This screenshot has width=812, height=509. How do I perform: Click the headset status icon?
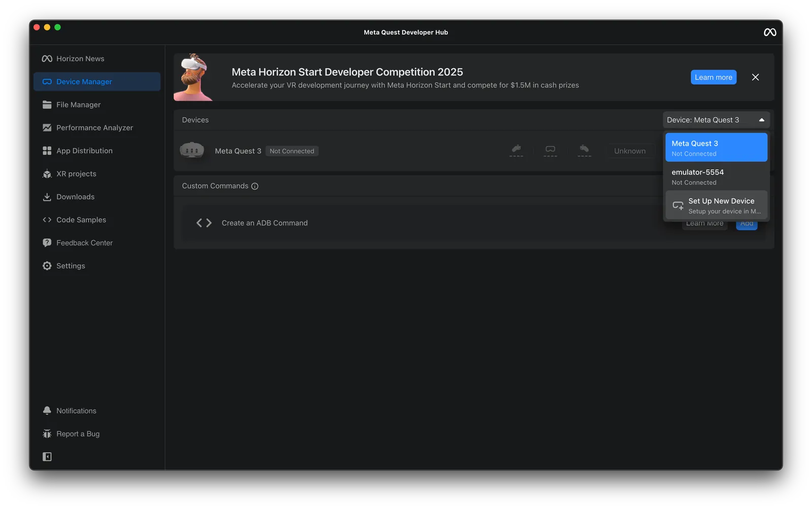550,151
